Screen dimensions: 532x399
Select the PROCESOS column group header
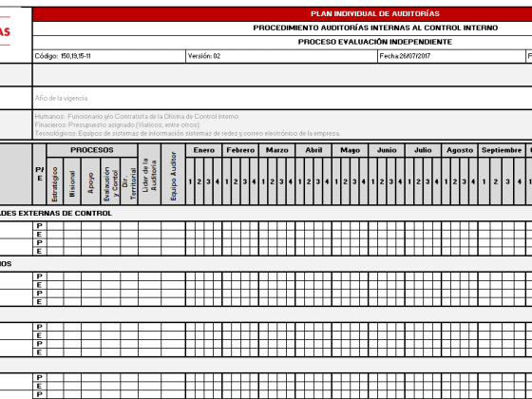[92, 150]
